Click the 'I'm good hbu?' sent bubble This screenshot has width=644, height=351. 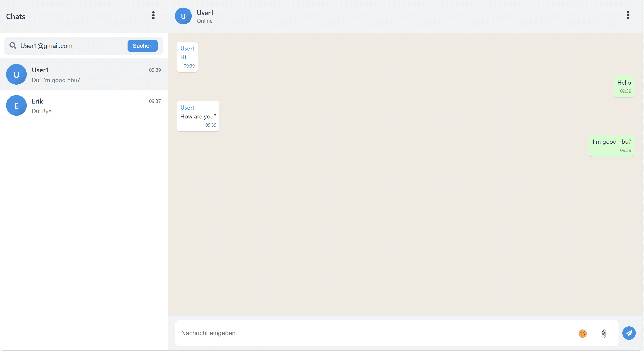click(611, 146)
